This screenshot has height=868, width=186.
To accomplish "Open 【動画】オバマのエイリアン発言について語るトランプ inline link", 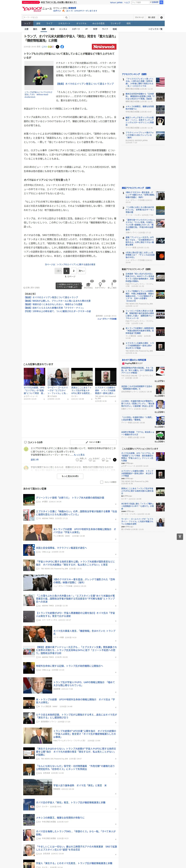I will (x=85, y=84).
